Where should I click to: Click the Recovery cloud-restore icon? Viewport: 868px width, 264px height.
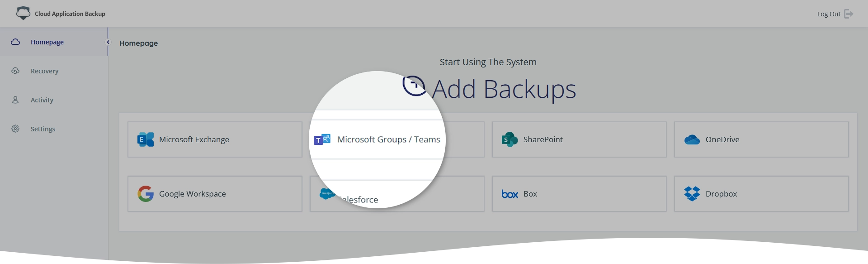click(15, 71)
